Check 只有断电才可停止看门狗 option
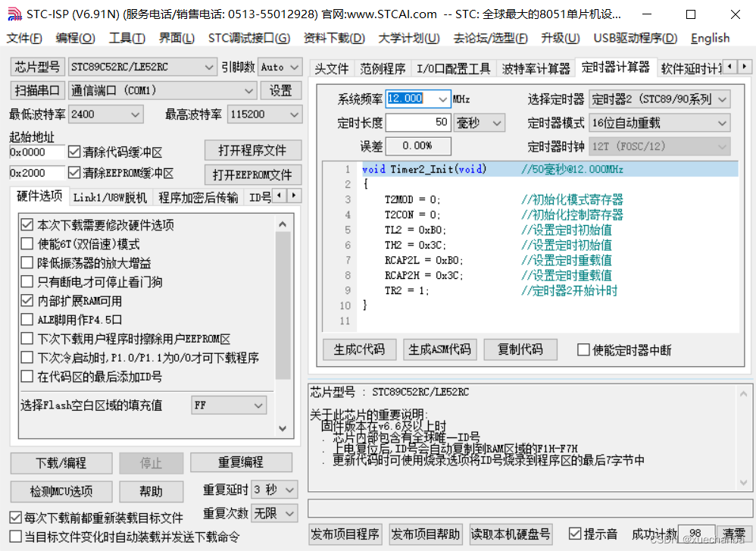This screenshot has width=756, height=551. pos(27,282)
